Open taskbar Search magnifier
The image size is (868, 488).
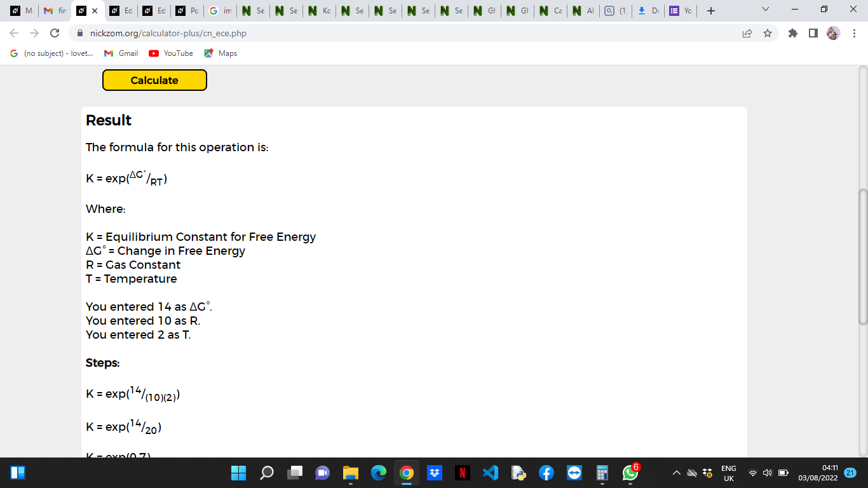pos(267,473)
